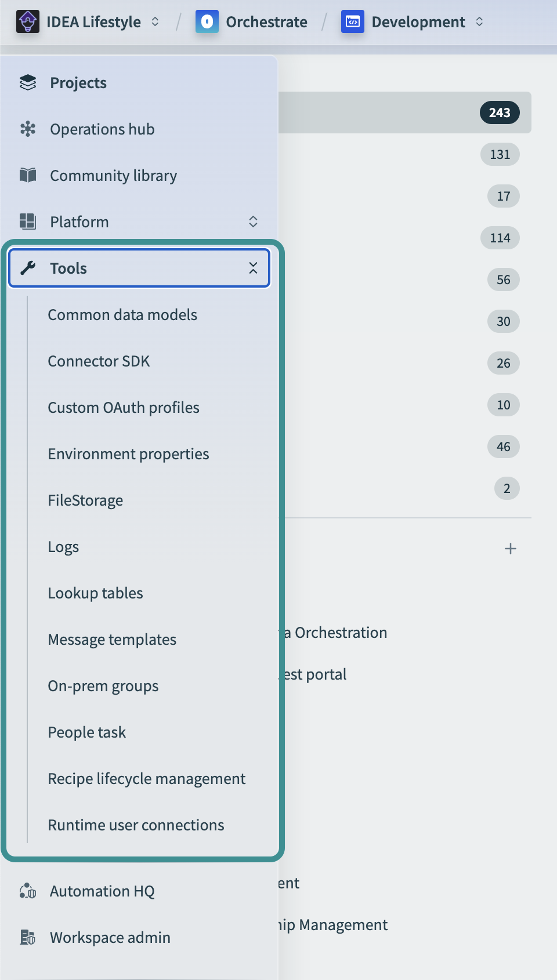Click the Automation HQ icon
The width and height of the screenshot is (557, 980).
[x=28, y=891]
